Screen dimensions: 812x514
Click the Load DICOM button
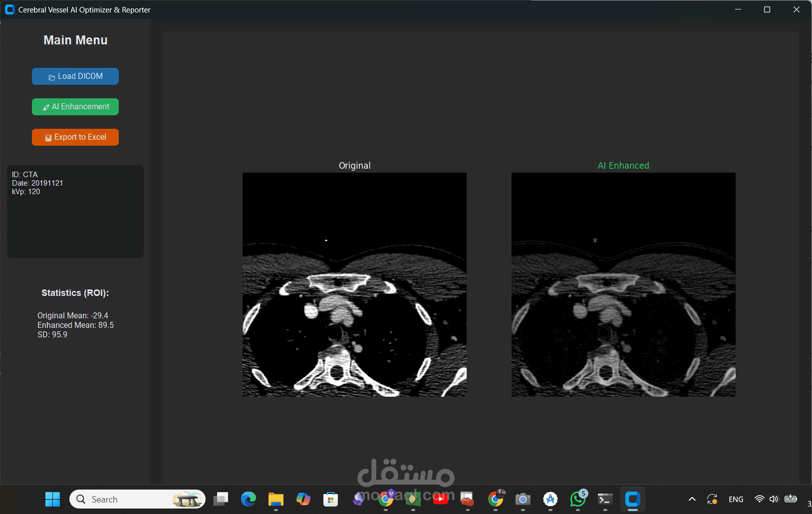[75, 76]
